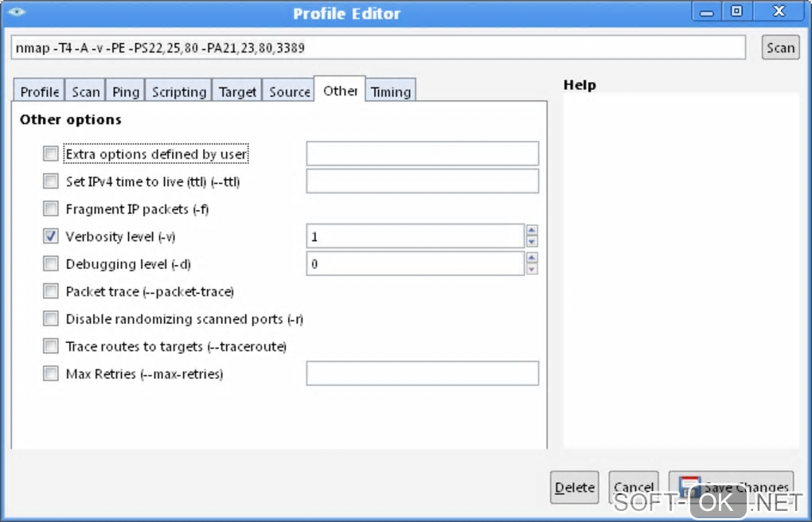
Task: Close the Profile Editor window
Action: pos(779,11)
